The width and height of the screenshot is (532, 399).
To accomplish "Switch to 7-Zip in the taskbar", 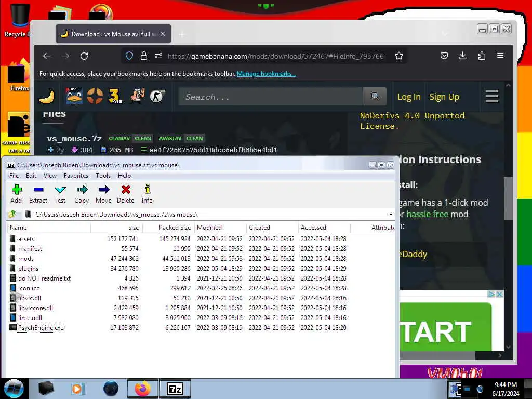I will point(175,389).
